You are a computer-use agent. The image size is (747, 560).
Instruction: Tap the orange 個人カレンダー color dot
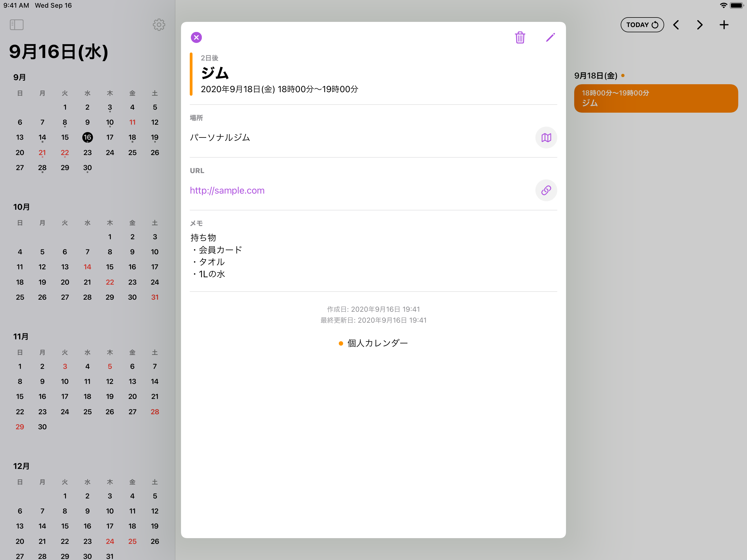pos(341,343)
